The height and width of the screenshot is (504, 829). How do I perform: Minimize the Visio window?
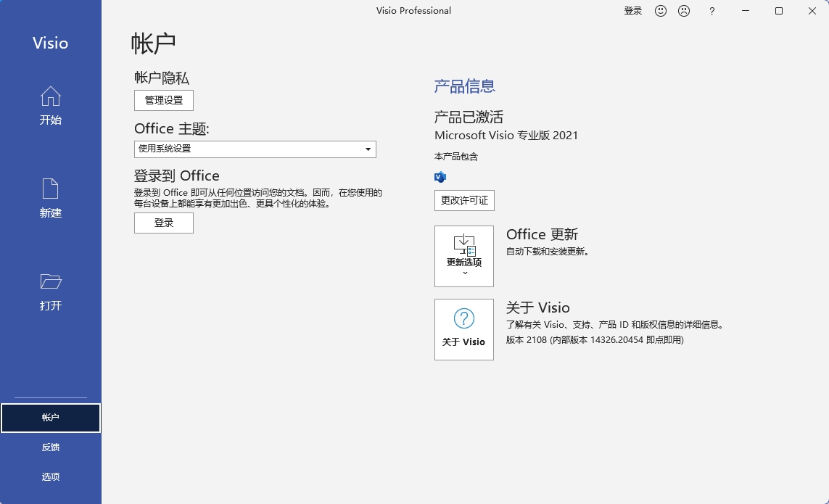(746, 11)
